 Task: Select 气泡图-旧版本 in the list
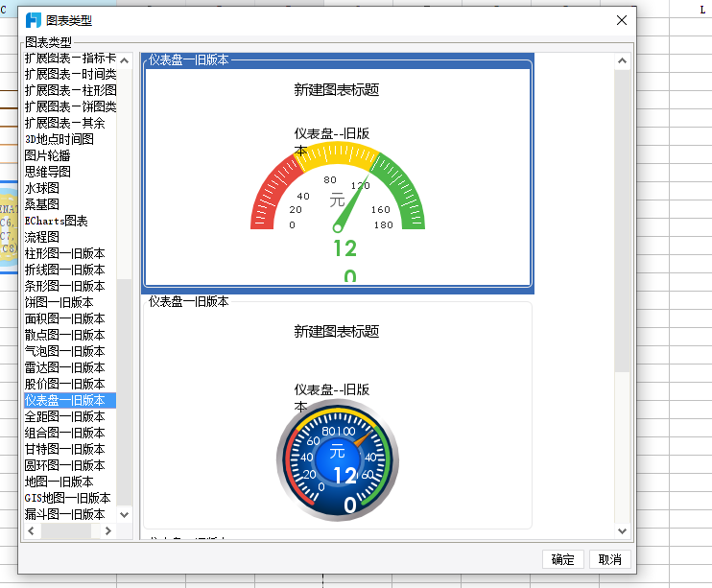[x=70, y=351]
